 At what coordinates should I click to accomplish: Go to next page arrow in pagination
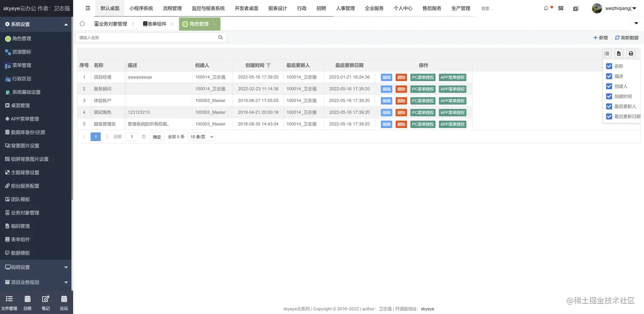(x=107, y=137)
